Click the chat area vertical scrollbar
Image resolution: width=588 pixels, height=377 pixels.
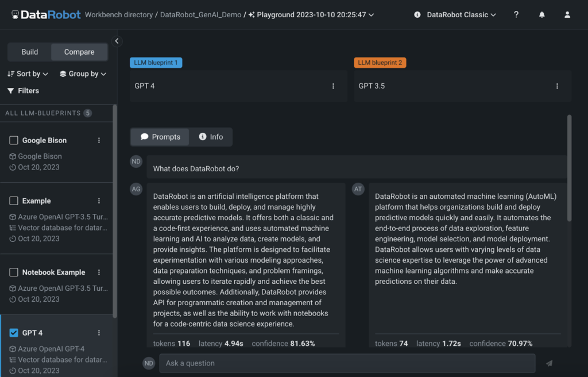pos(569,168)
